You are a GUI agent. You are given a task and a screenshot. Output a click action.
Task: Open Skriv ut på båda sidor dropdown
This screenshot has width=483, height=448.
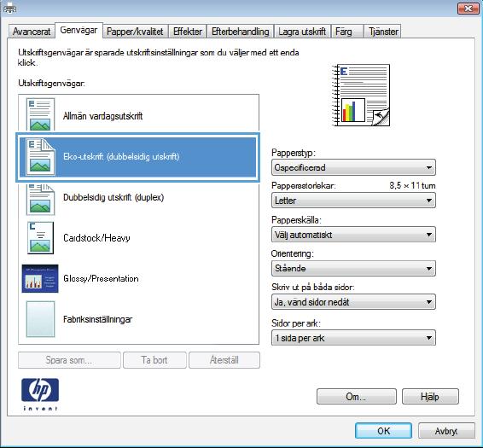353,302
